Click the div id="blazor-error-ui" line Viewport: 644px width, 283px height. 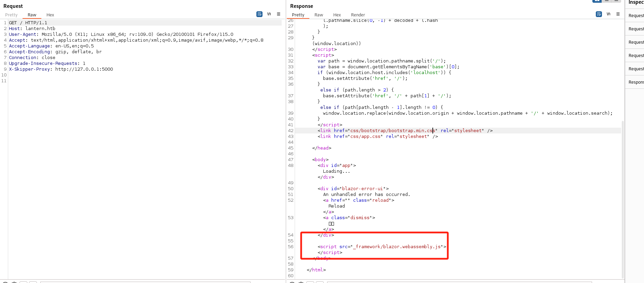coord(353,189)
